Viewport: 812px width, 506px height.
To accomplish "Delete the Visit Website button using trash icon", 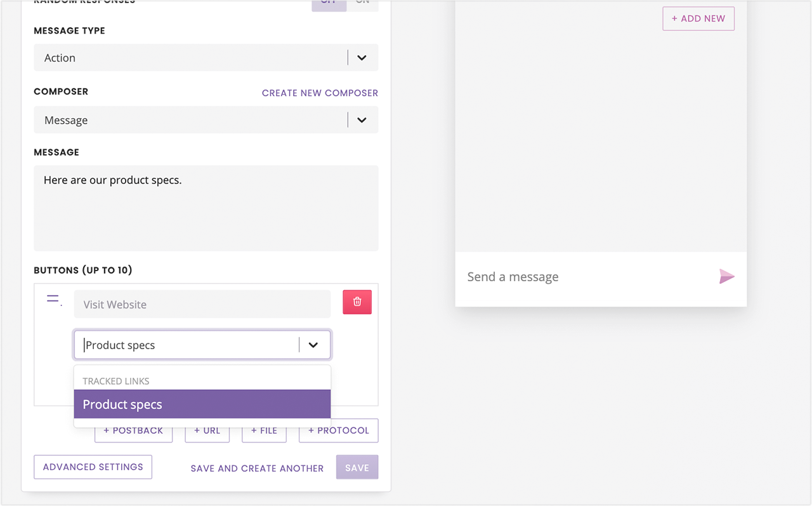I will (x=357, y=302).
